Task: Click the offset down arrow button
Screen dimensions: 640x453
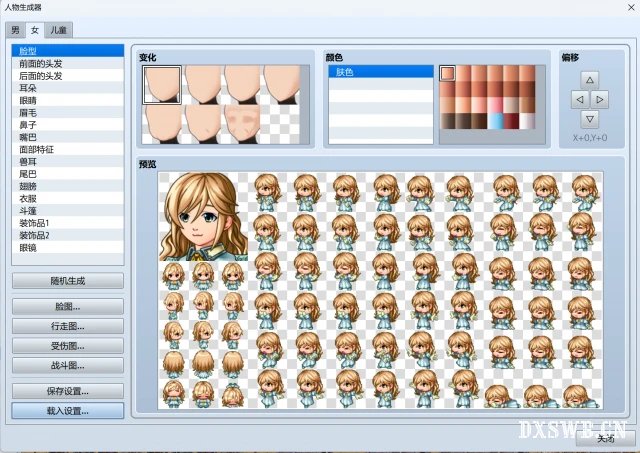Action: click(x=590, y=120)
